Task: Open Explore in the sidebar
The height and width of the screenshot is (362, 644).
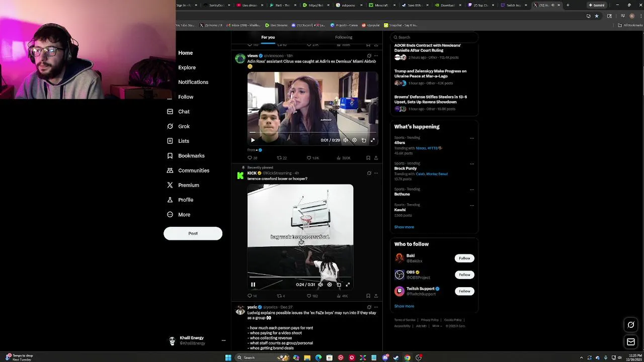Action: click(187, 67)
